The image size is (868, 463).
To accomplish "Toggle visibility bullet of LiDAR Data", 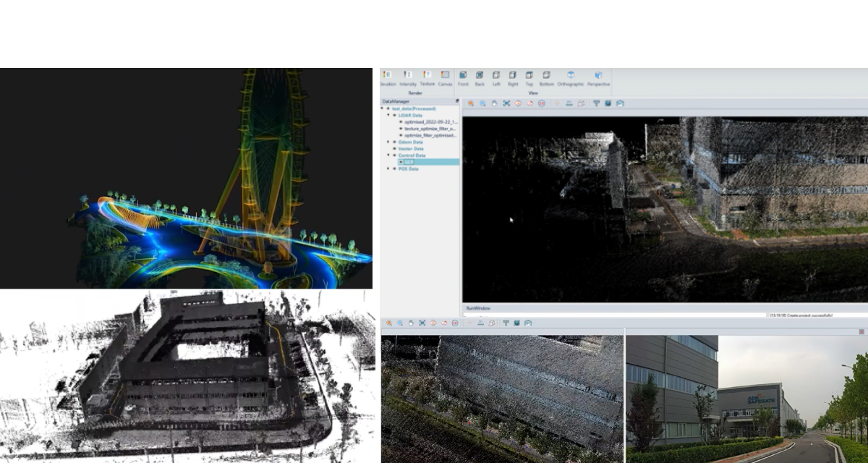I will point(394,115).
